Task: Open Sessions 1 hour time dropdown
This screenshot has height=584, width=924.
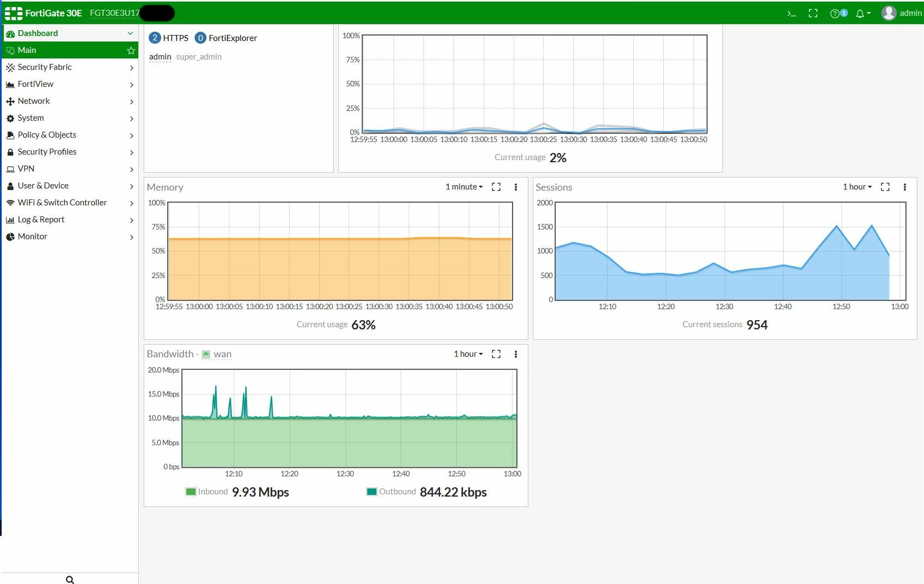Action: (x=857, y=187)
